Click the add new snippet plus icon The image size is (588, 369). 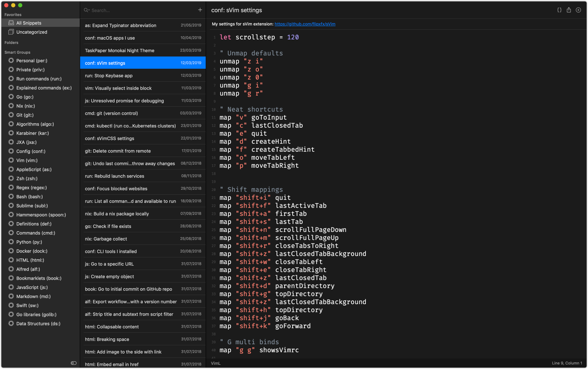[x=200, y=10]
